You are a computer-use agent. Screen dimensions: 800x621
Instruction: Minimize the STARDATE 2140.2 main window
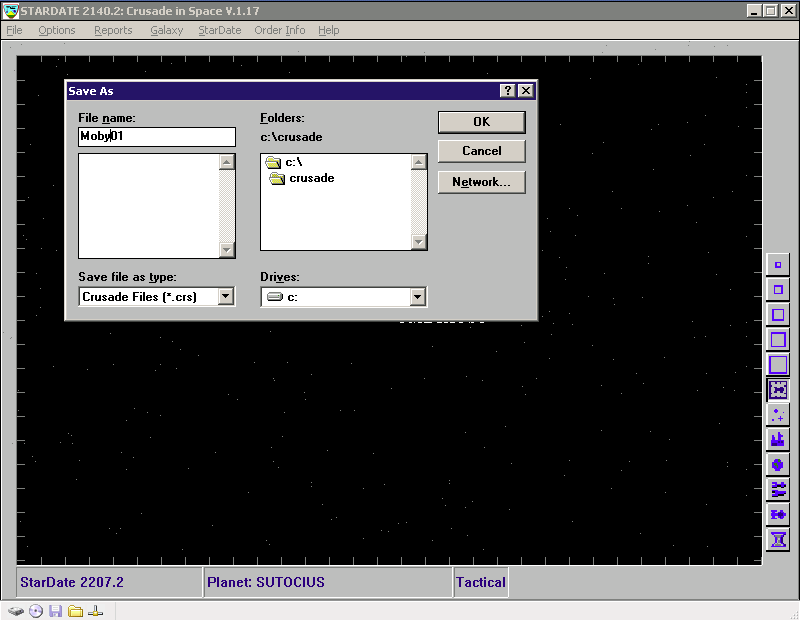click(754, 11)
